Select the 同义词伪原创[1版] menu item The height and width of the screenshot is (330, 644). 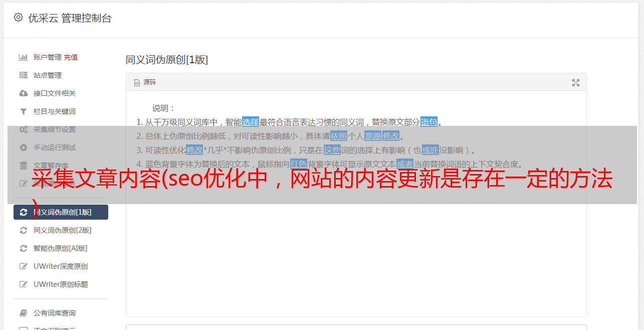61,212
